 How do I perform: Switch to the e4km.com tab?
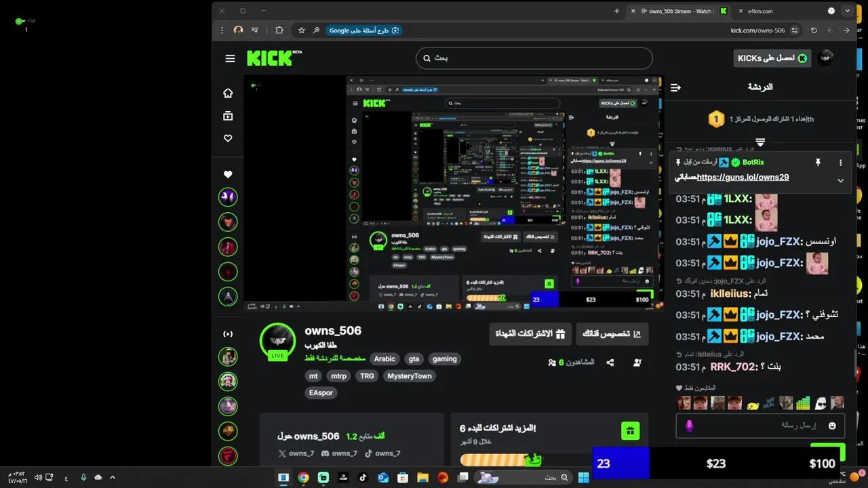point(759,11)
